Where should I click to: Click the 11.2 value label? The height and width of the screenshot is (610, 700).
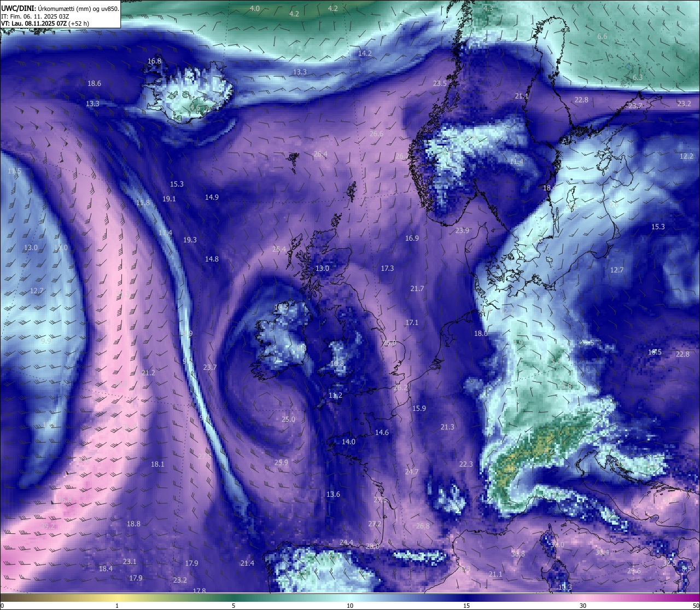tap(335, 396)
